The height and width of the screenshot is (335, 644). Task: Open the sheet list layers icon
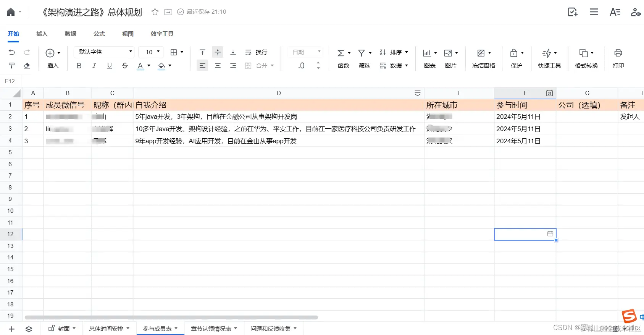point(29,329)
